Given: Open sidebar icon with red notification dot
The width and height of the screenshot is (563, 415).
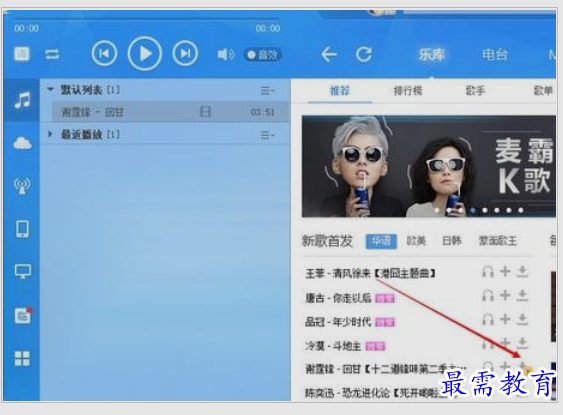Looking at the screenshot, I should click(23, 316).
